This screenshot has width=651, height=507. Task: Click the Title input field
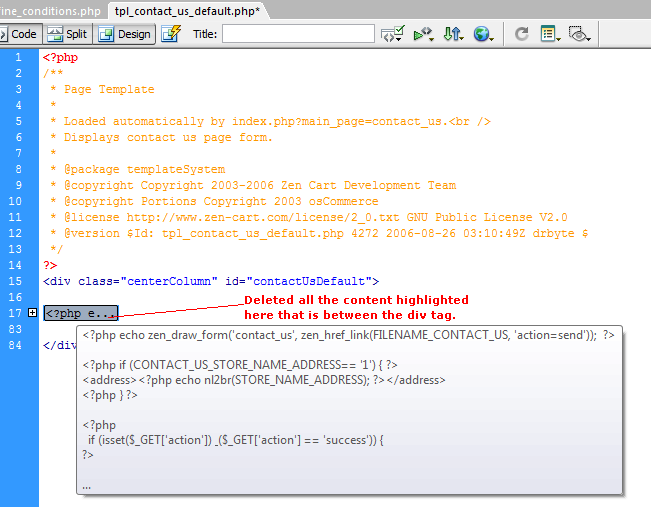(298, 34)
